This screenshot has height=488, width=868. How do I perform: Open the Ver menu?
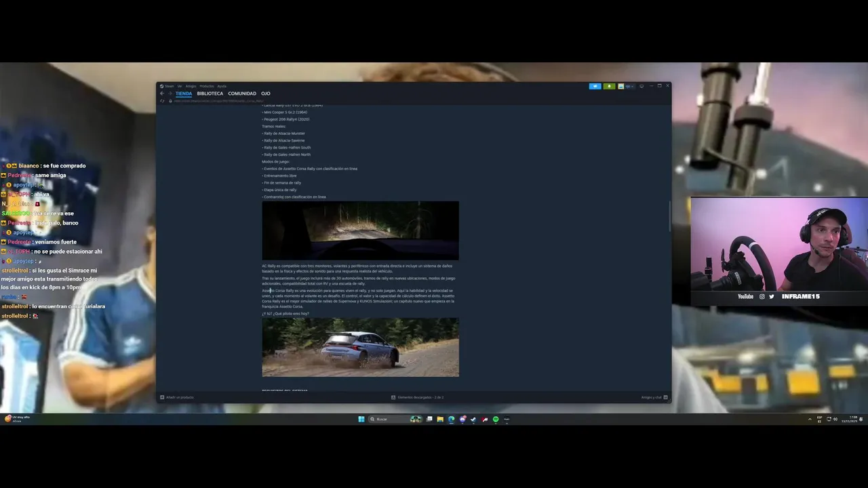point(180,86)
